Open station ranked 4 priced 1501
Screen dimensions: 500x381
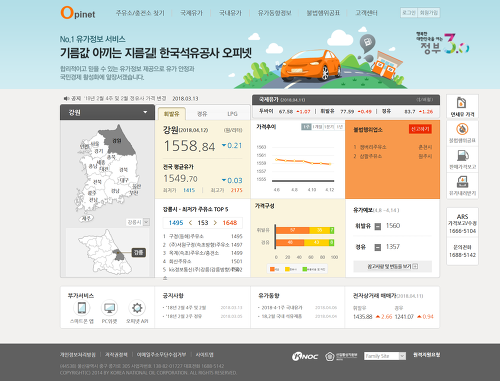click(203, 261)
